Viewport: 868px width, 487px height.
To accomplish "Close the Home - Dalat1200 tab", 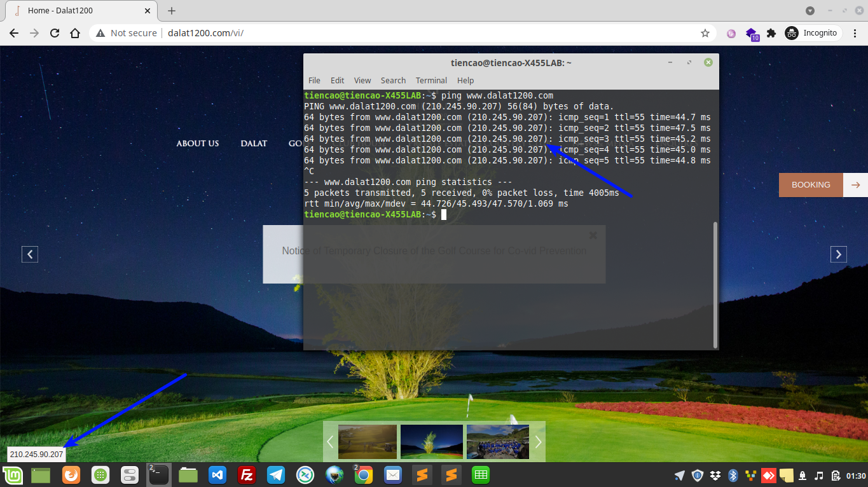I will 149,11.
